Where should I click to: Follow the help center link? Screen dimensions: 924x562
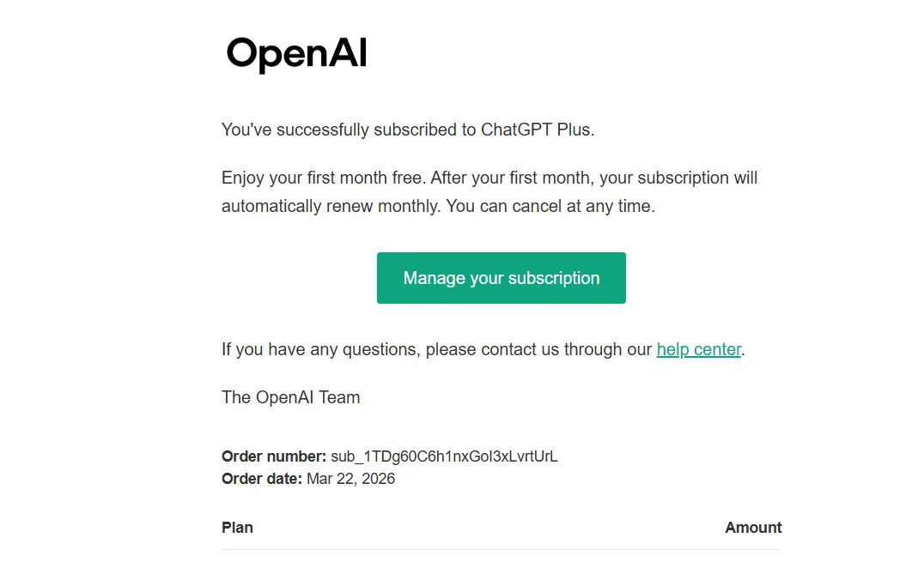point(699,349)
